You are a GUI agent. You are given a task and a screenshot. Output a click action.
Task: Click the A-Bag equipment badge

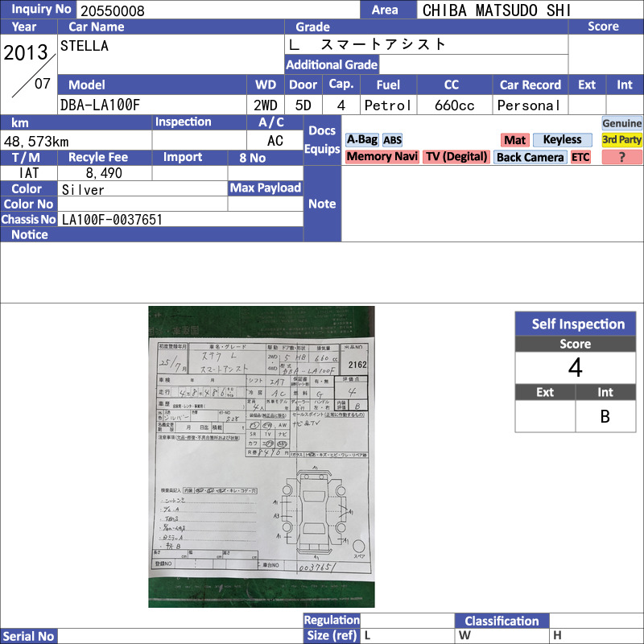(361, 140)
